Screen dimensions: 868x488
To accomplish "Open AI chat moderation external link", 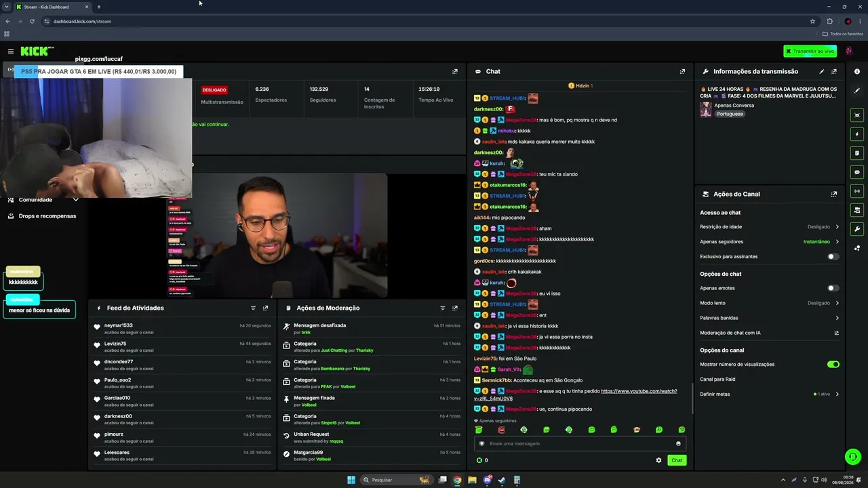I will 836,333.
